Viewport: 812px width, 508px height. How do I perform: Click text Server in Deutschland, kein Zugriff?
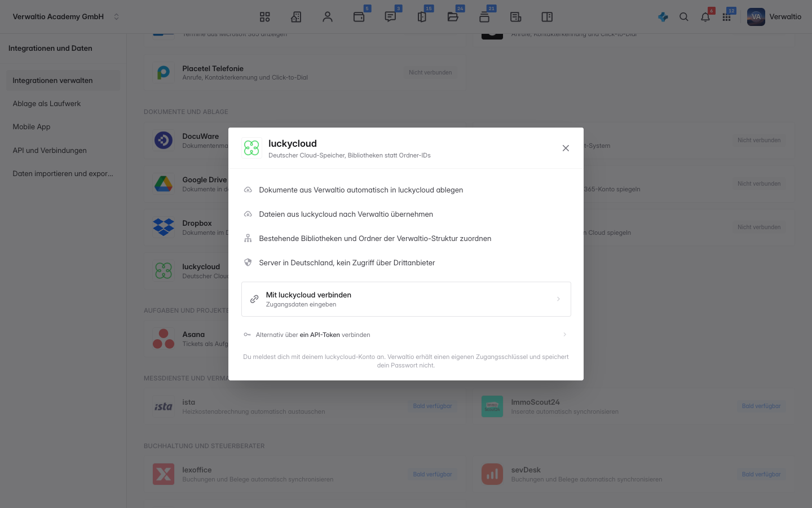pyautogui.click(x=347, y=262)
